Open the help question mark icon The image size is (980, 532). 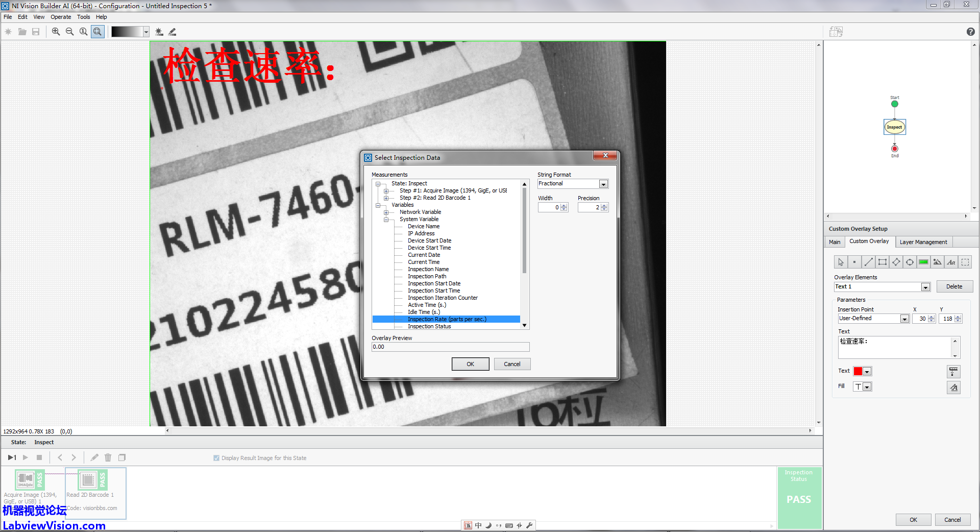coord(970,32)
